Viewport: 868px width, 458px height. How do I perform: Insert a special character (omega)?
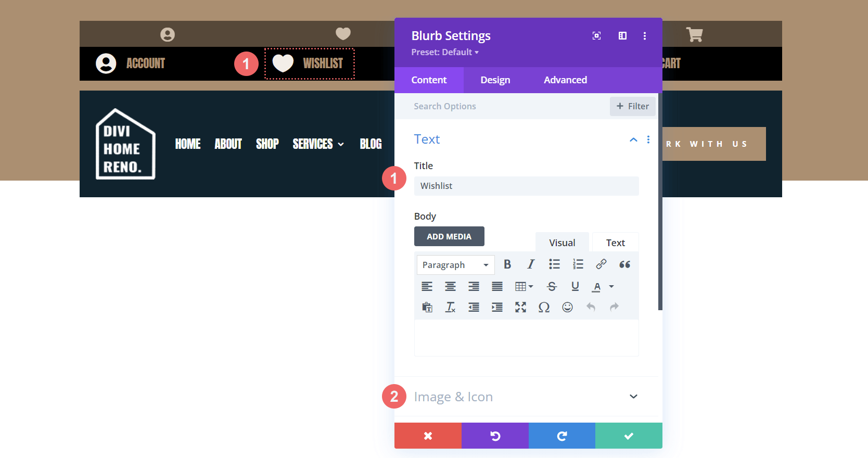544,307
